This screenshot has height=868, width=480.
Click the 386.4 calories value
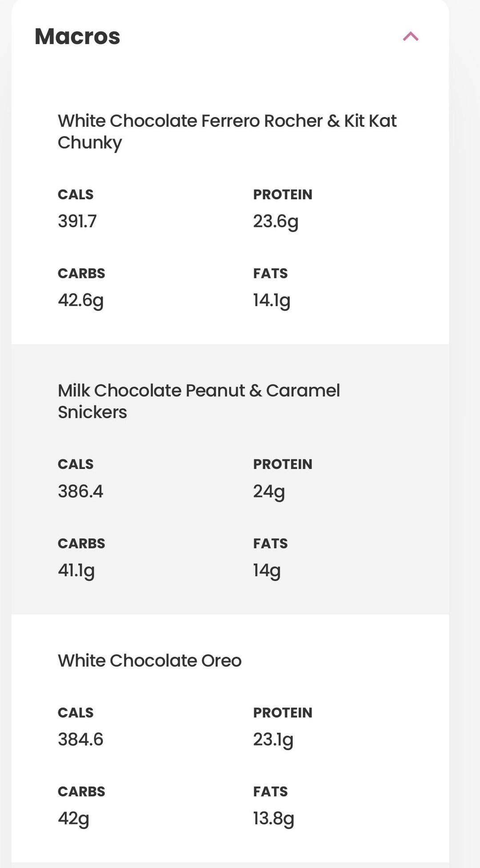tap(80, 491)
